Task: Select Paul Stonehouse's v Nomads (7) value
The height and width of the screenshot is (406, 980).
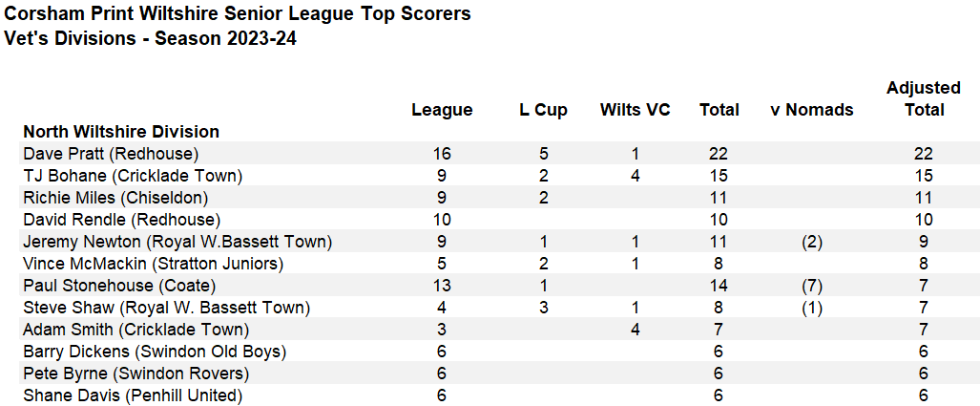Action: [x=811, y=286]
